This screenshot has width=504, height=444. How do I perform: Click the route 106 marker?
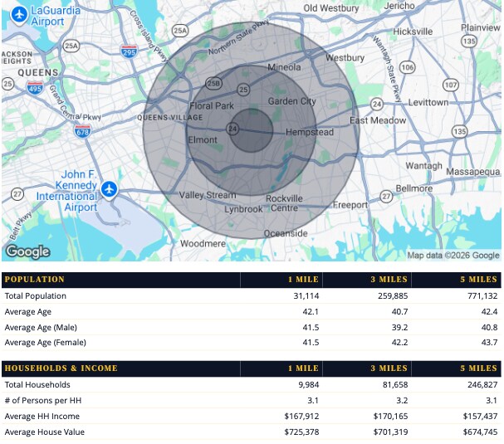[x=407, y=67]
